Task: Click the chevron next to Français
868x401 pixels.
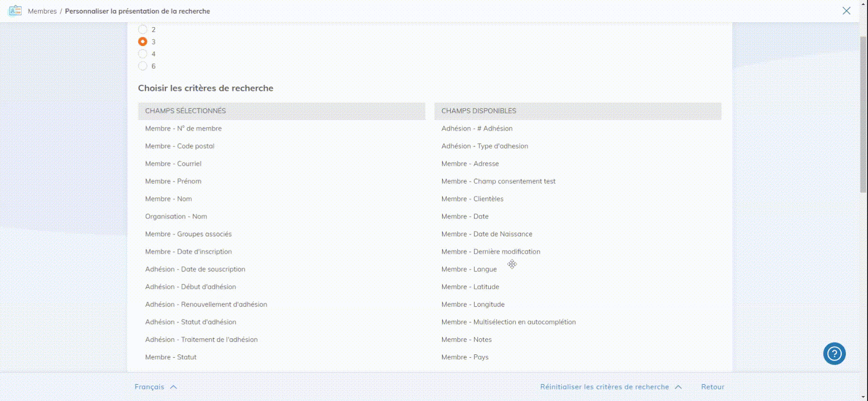Action: click(174, 387)
